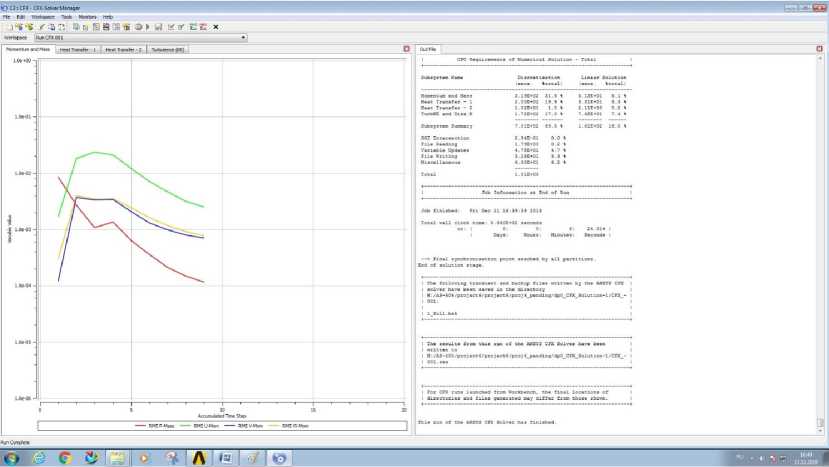Open the Windows Start menu
The height and width of the screenshot is (467, 829).
click(x=12, y=457)
